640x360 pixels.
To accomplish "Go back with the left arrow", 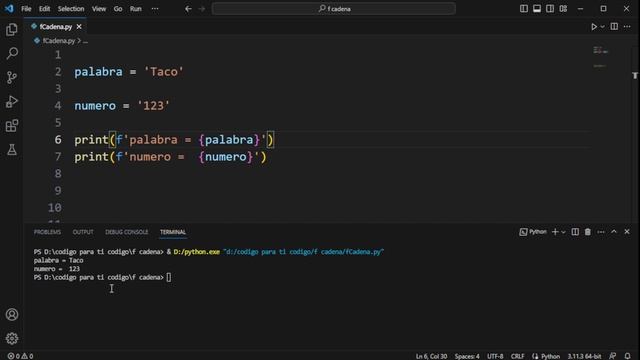I will [x=188, y=9].
